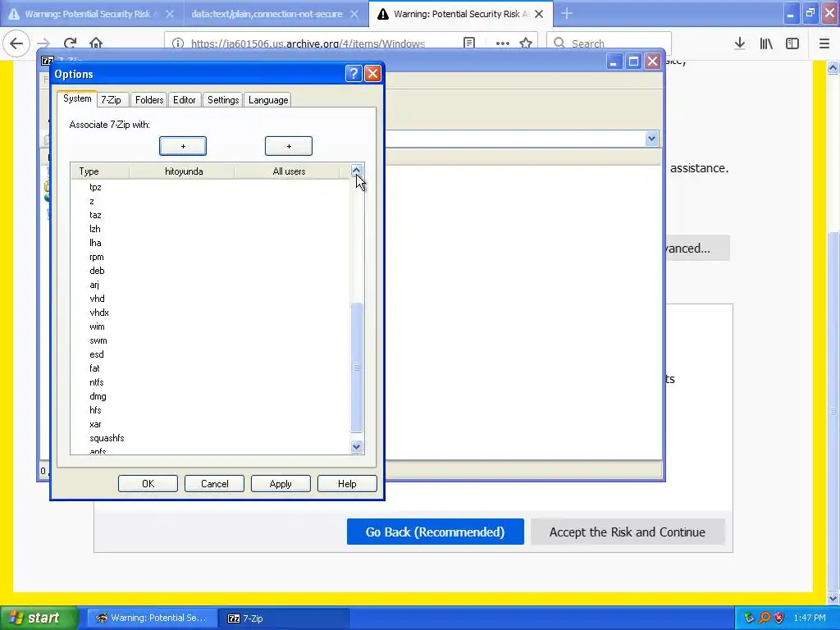This screenshot has height=630, width=840.
Task: Sort by the Type column header
Action: (100, 171)
